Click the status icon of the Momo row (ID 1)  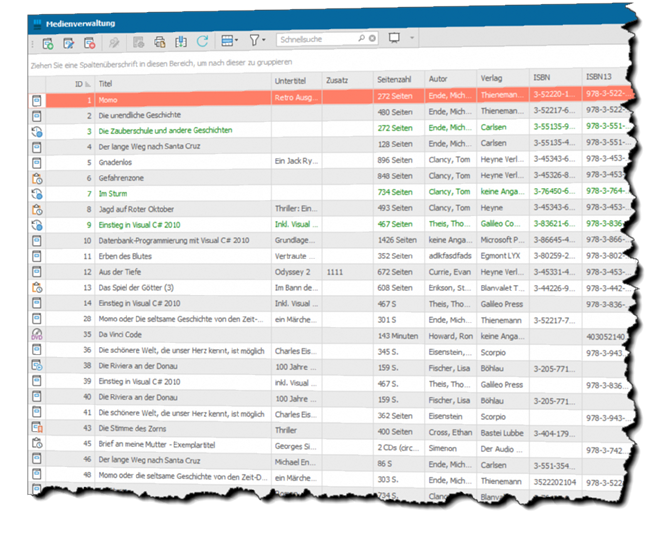[37, 101]
